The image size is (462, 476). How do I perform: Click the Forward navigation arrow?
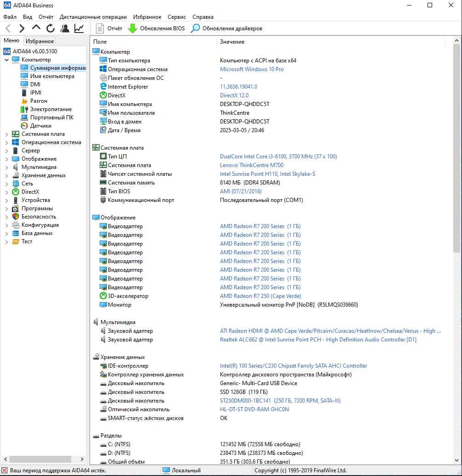click(x=22, y=28)
